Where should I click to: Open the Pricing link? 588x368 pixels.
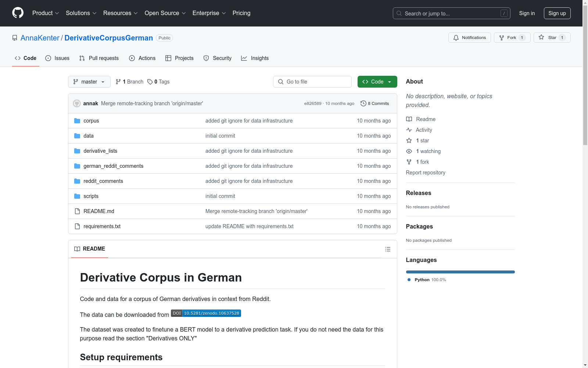point(241,13)
